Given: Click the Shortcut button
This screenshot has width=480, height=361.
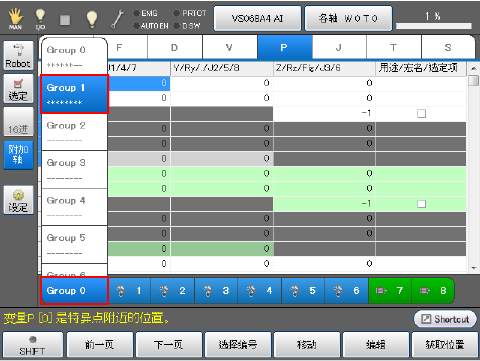Looking at the screenshot, I should pyautogui.click(x=445, y=319).
